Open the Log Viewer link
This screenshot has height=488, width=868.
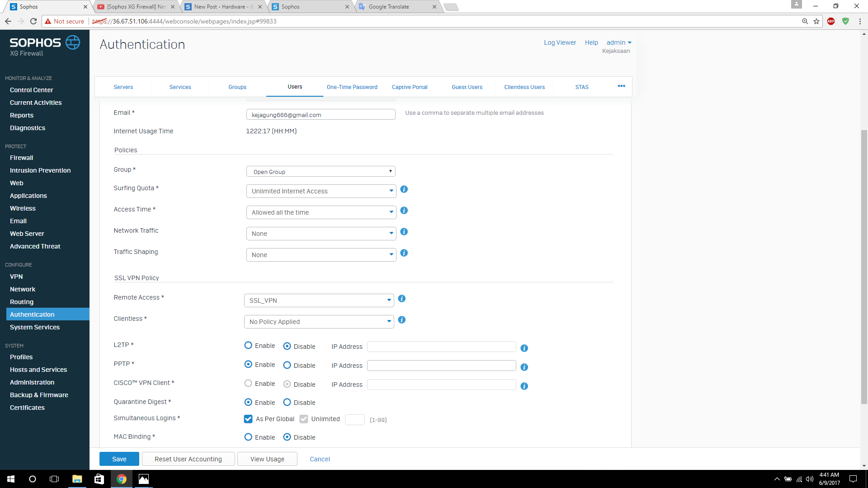tap(560, 42)
